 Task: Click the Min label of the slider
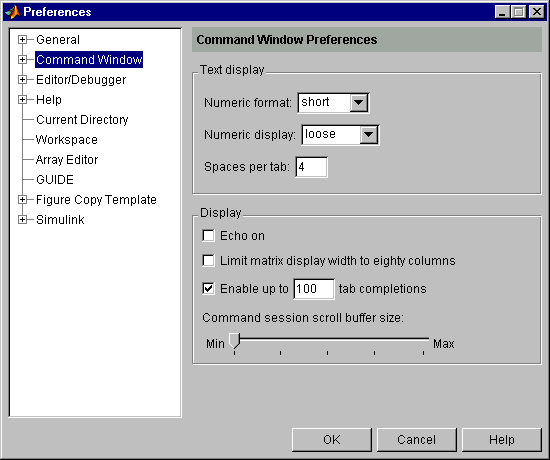tap(215, 344)
